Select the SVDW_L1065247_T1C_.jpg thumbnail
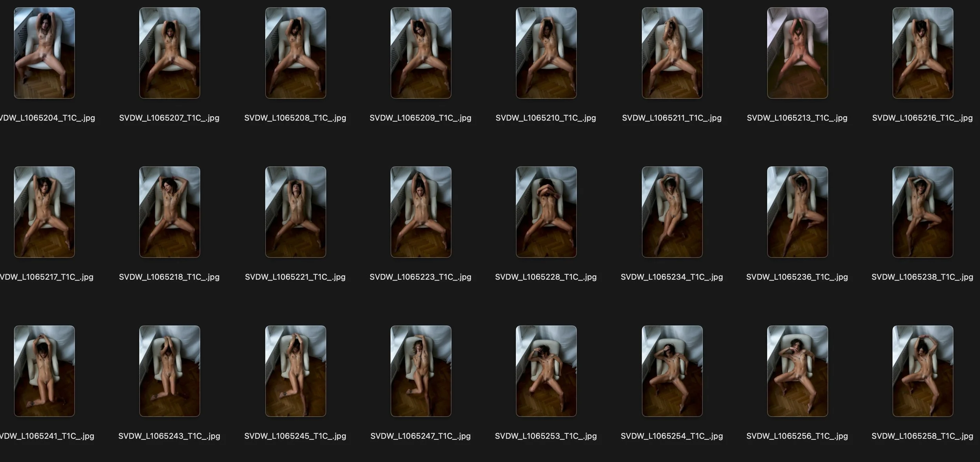The width and height of the screenshot is (980, 462). click(421, 371)
